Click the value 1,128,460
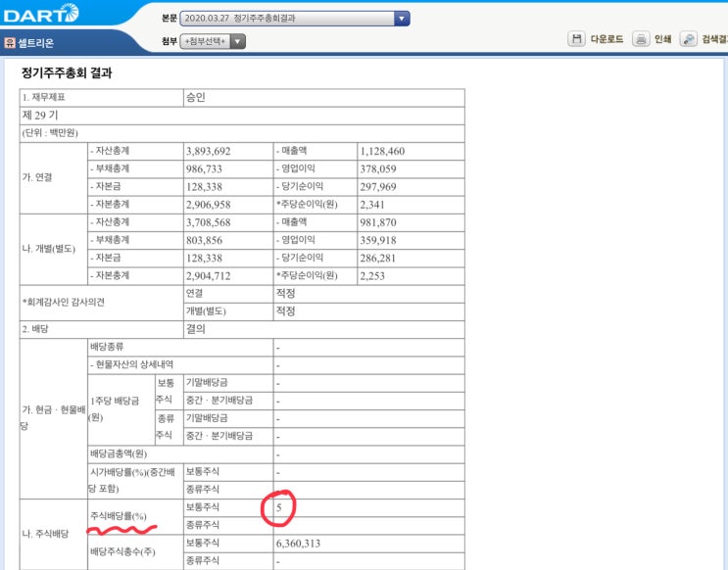 tap(382, 152)
